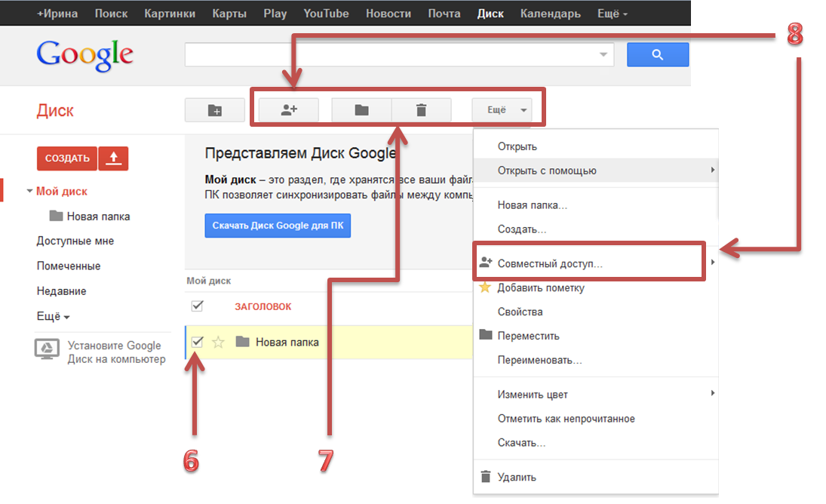The height and width of the screenshot is (504, 826).
Task: Click the move-to-folder toolbar icon
Action: pyautogui.click(x=361, y=110)
